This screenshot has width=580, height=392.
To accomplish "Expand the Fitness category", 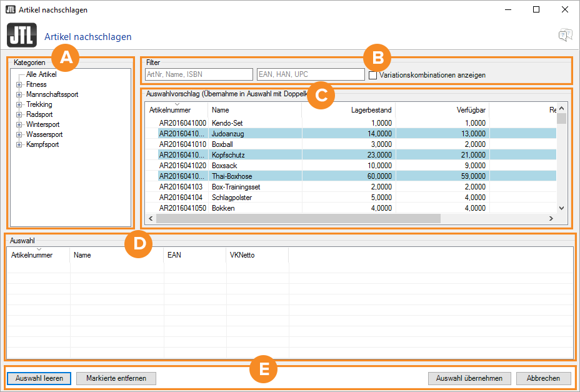I will (19, 84).
